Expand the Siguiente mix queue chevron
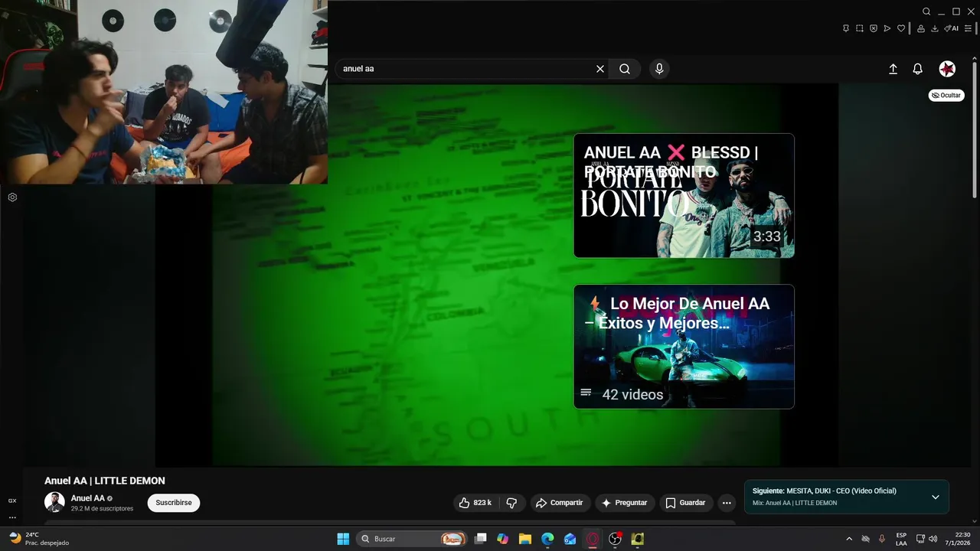This screenshot has width=980, height=551. click(935, 497)
